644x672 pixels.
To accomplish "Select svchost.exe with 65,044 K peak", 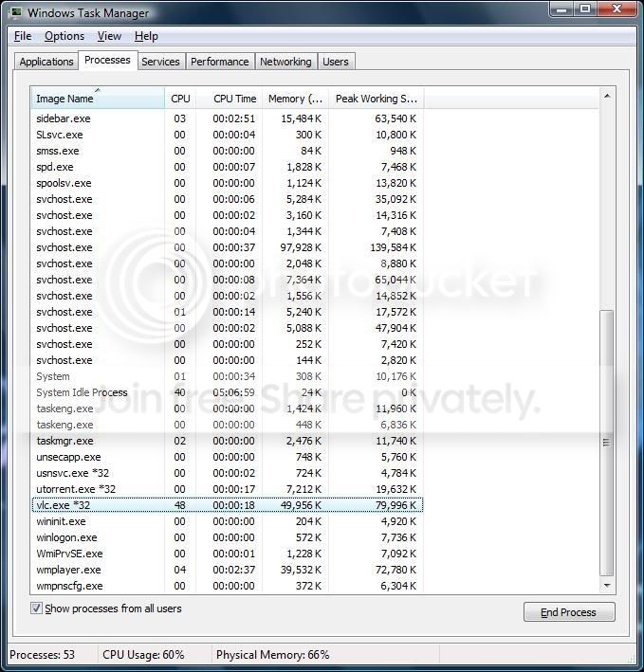I will point(228,280).
